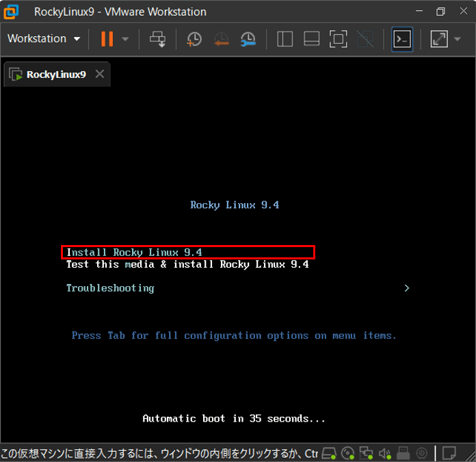Screen dimensions: 476x462
Task: Click the stretch guest display icon
Action: (439, 39)
